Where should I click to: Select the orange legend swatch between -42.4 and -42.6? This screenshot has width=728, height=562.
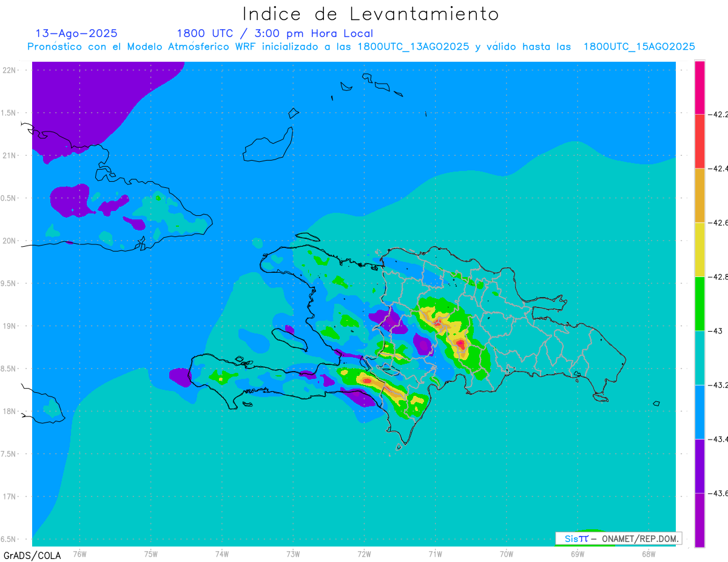[699, 195]
